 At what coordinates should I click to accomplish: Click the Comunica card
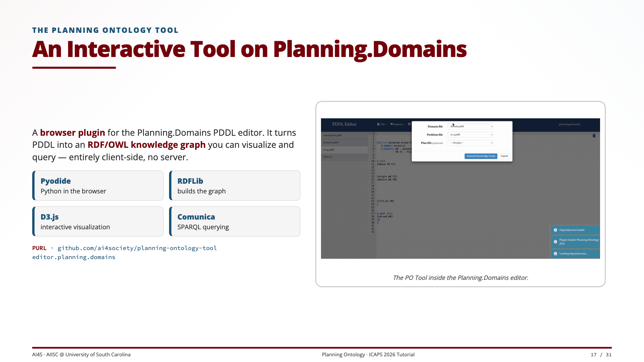click(x=235, y=222)
